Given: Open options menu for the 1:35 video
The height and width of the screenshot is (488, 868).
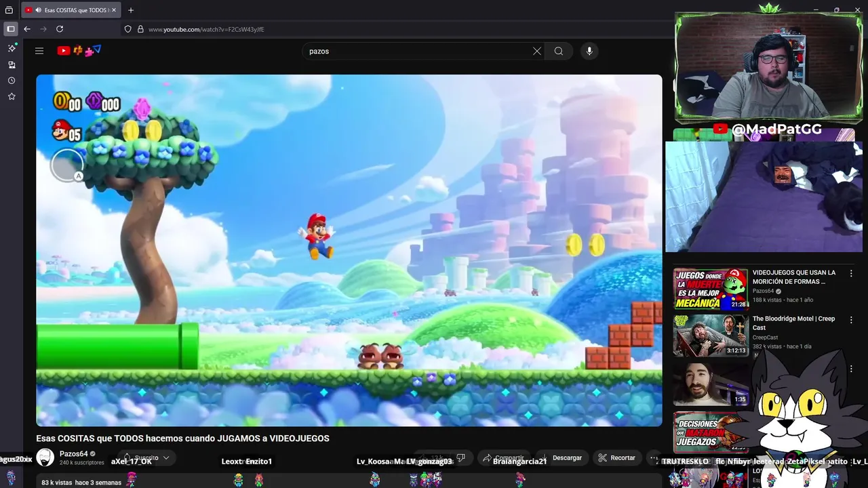Looking at the screenshot, I should tap(851, 369).
